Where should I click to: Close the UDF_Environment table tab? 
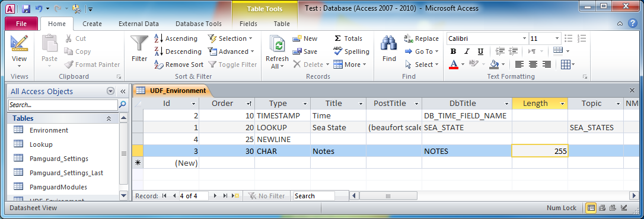tap(632, 90)
